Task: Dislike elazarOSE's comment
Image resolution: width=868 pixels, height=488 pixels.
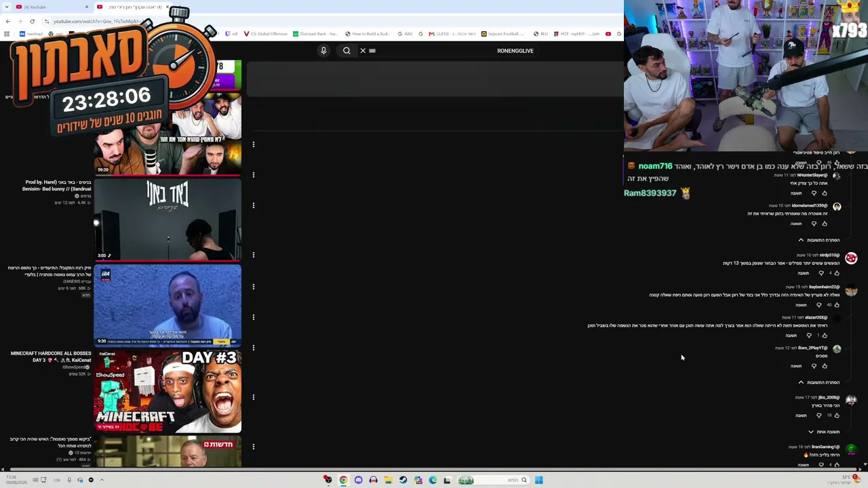Action: [808, 335]
